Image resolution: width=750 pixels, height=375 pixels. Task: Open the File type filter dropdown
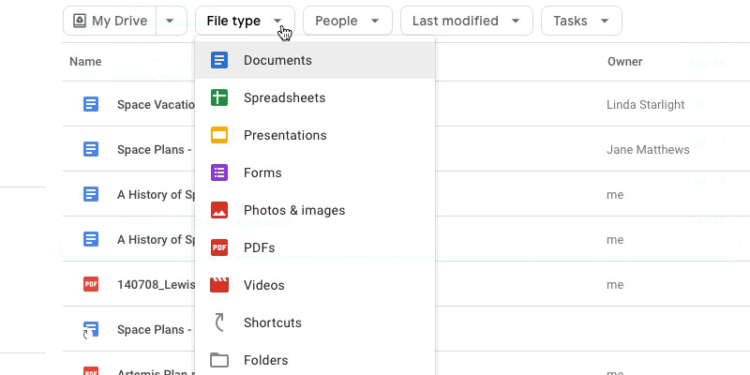point(245,21)
